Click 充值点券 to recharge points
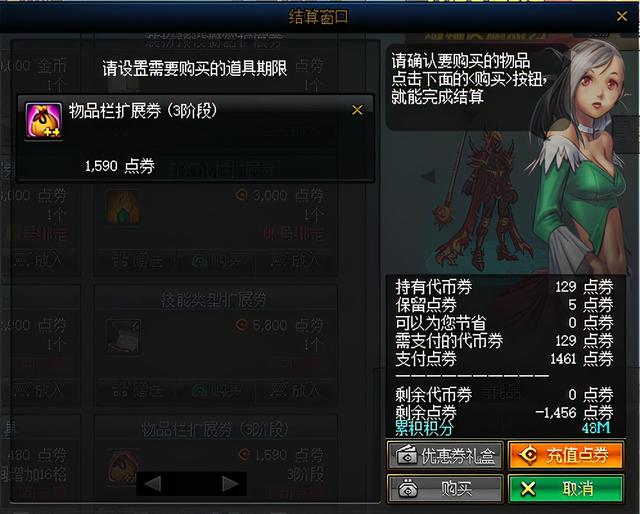 tap(566, 454)
